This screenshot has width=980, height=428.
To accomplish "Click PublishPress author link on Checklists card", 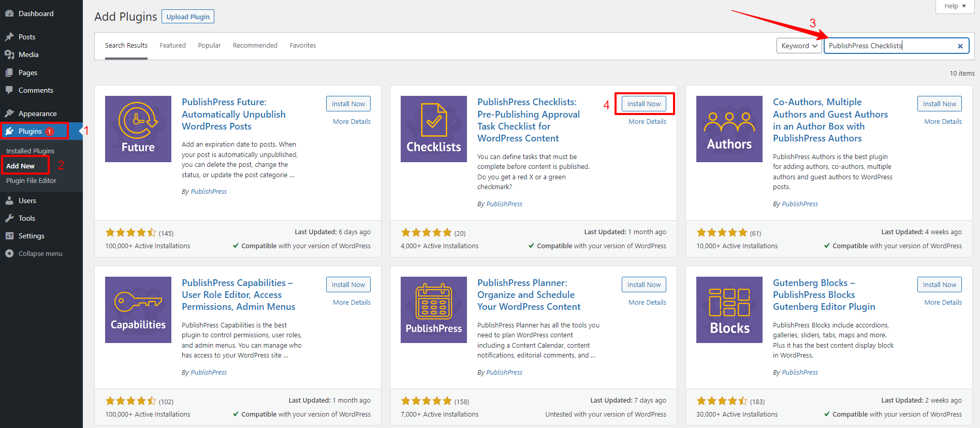I will click(x=504, y=204).
